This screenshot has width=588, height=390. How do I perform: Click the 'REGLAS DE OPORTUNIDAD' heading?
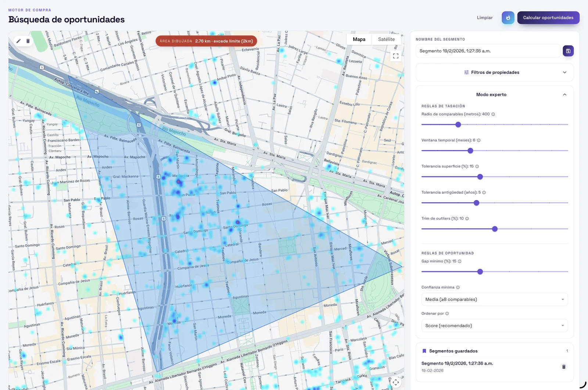[x=448, y=253]
